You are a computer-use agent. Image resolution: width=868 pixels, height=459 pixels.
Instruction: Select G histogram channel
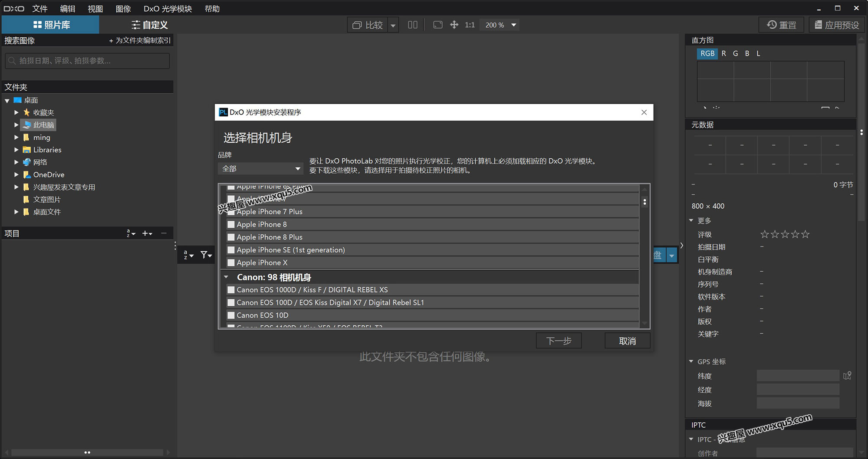tap(735, 53)
